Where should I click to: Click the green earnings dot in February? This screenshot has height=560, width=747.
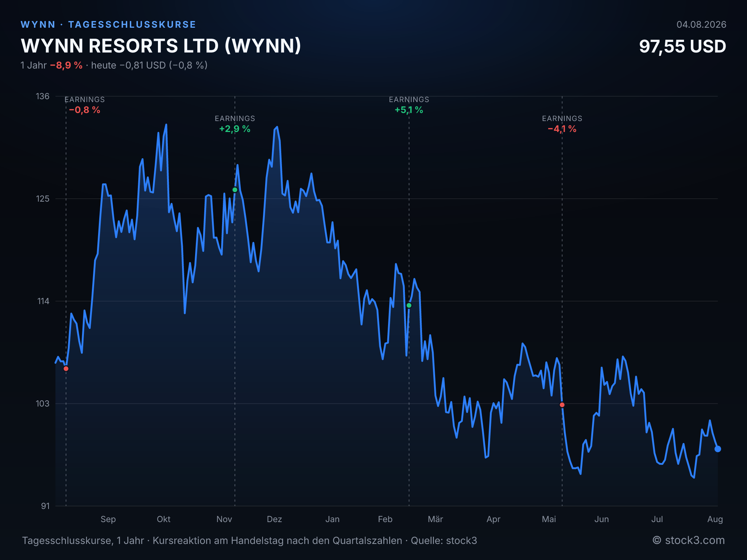click(409, 305)
